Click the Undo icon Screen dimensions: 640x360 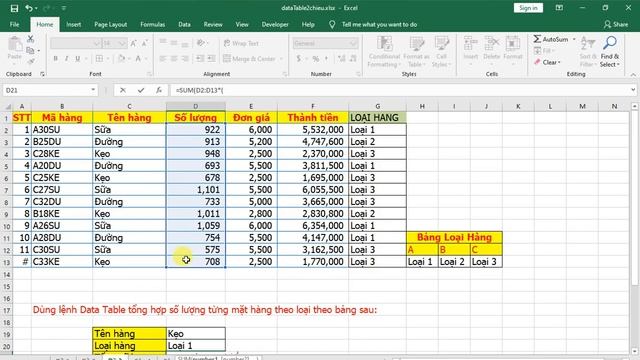(x=29, y=8)
